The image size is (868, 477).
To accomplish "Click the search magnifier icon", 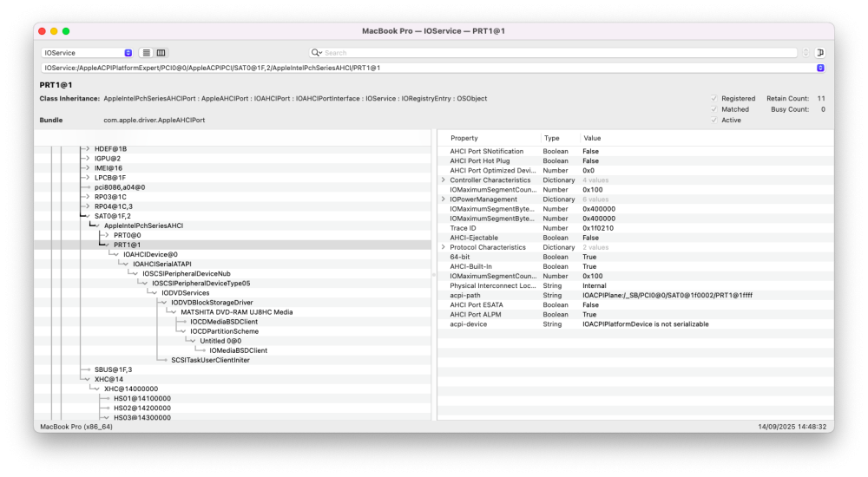I will click(316, 53).
